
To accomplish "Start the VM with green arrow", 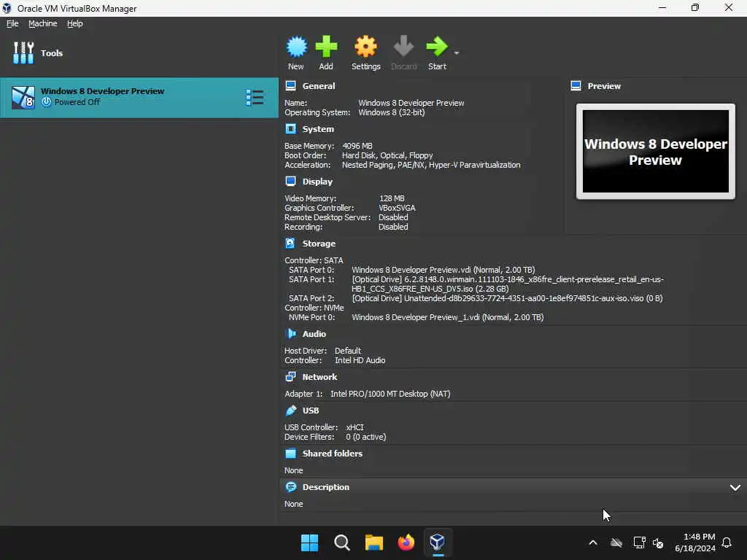I will (x=437, y=47).
